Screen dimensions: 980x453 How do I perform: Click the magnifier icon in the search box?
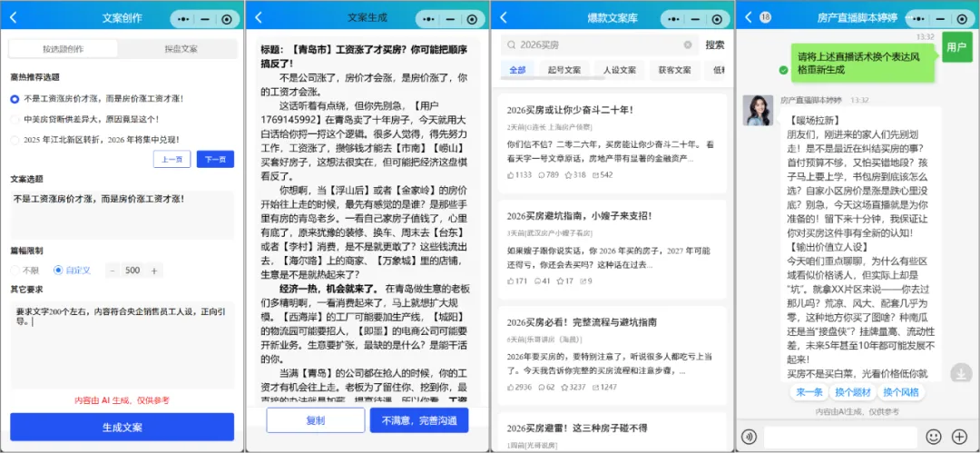pos(511,45)
